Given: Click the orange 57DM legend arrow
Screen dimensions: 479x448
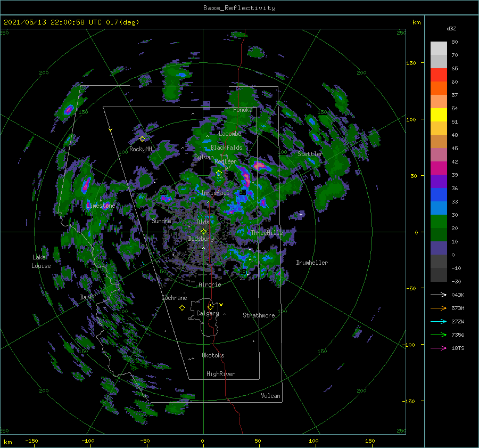Looking at the screenshot, I should click(x=439, y=308).
